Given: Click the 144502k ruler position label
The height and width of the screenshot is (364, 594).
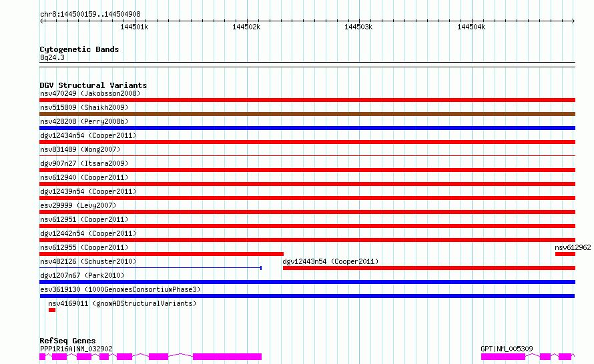Looking at the screenshot, I should coord(246,27).
